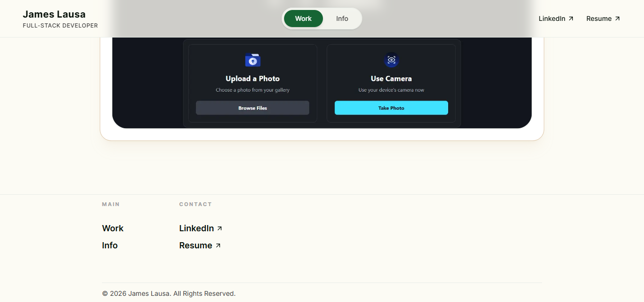Click the arrow icon beside header LinkedIn

coord(571,19)
